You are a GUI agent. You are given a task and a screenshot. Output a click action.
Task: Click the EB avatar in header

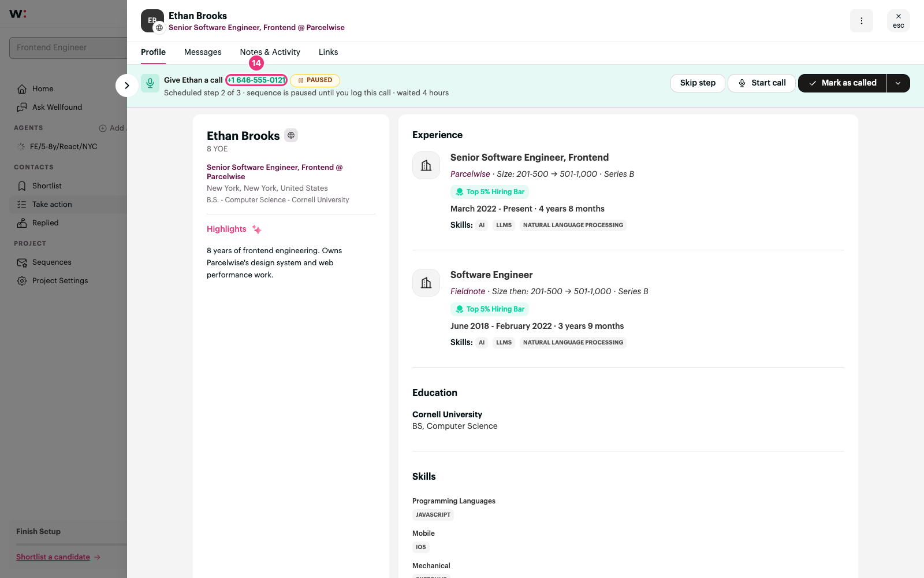point(152,21)
